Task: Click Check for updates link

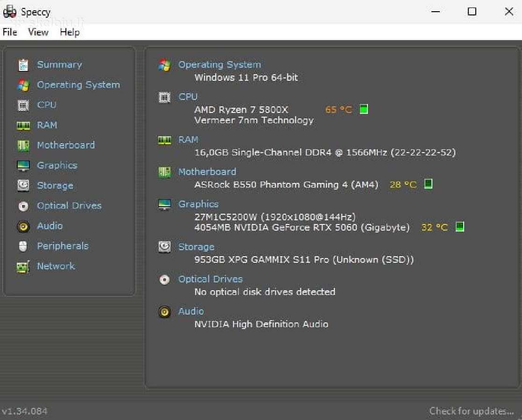Action: [472, 411]
